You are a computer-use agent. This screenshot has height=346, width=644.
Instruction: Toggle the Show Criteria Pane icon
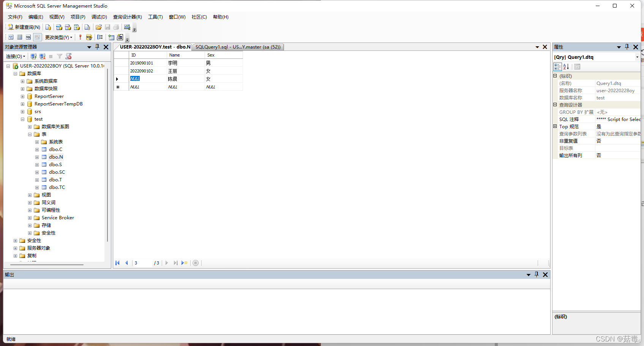click(x=19, y=37)
